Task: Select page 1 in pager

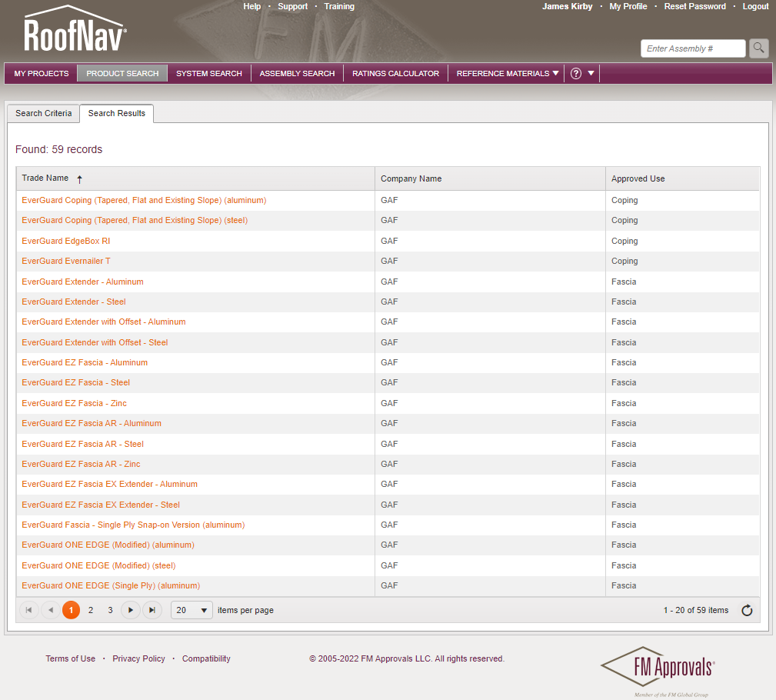Action: [x=71, y=610]
